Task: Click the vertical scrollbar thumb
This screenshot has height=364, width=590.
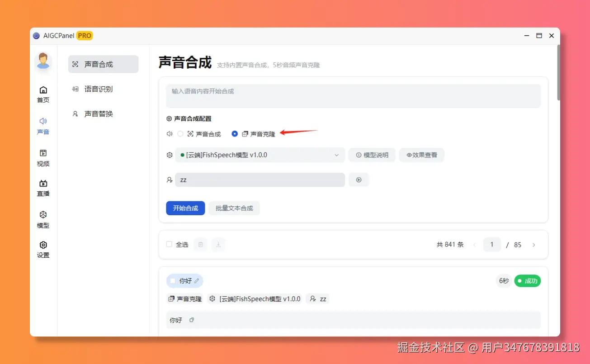Action: pyautogui.click(x=558, y=72)
